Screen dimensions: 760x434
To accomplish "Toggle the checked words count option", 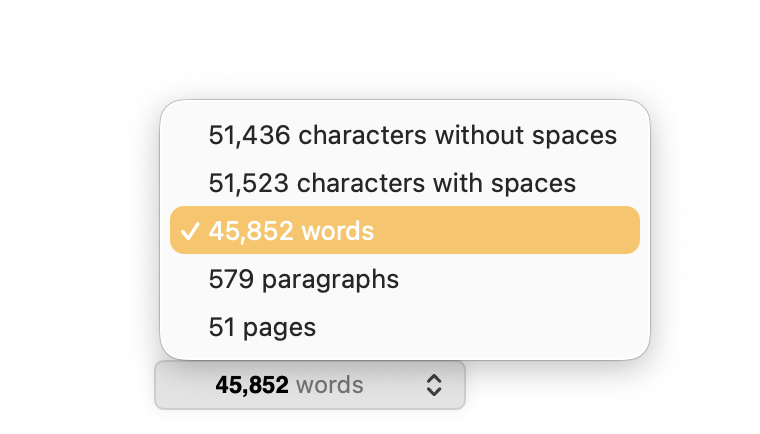I will [x=405, y=230].
